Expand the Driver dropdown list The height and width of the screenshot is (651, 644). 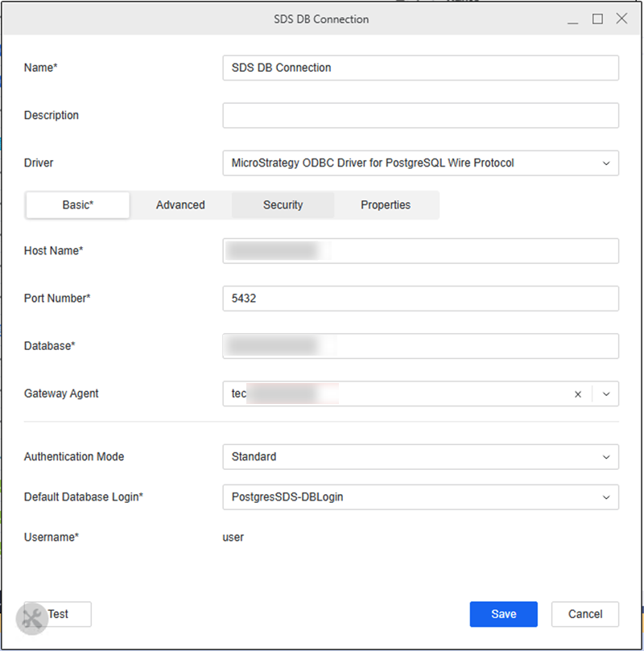click(x=606, y=163)
